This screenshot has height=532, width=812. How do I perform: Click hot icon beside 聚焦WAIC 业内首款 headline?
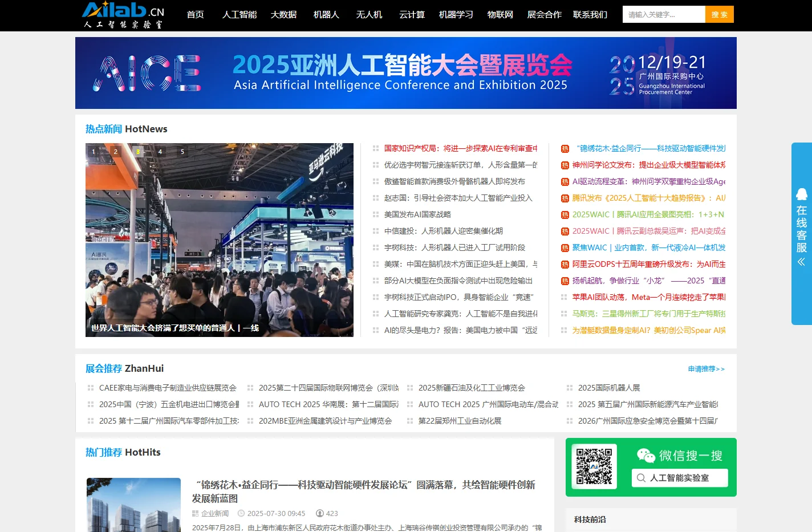coord(565,247)
